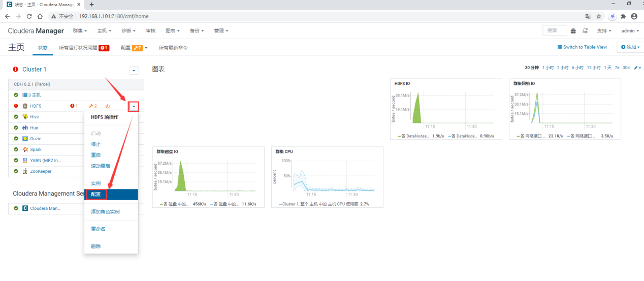Select 停止 in the HDFS actions menu
644x281 pixels.
point(111,144)
